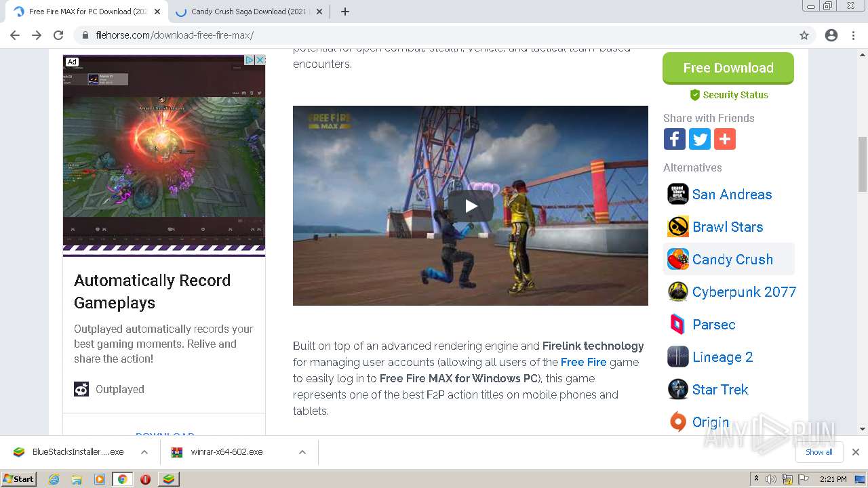
Task: Click the taskbar clock showing 2:21 PM
Action: [833, 479]
